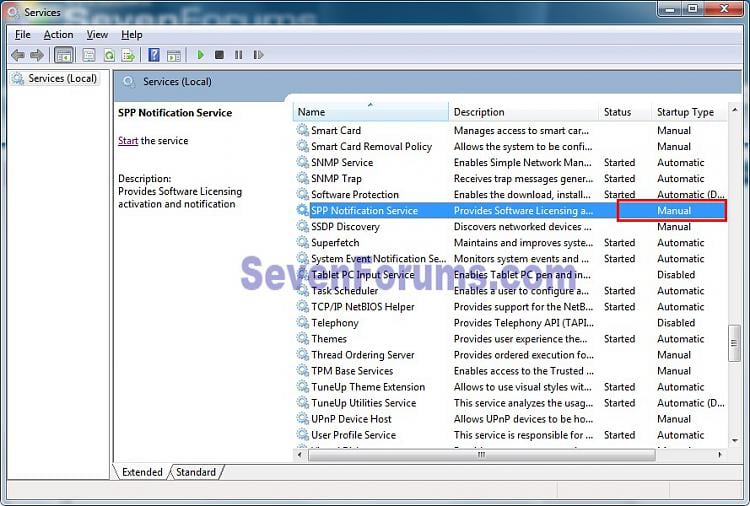Click the gear icon beside SPP Notification Service
This screenshot has height=506, width=750.
click(x=303, y=210)
